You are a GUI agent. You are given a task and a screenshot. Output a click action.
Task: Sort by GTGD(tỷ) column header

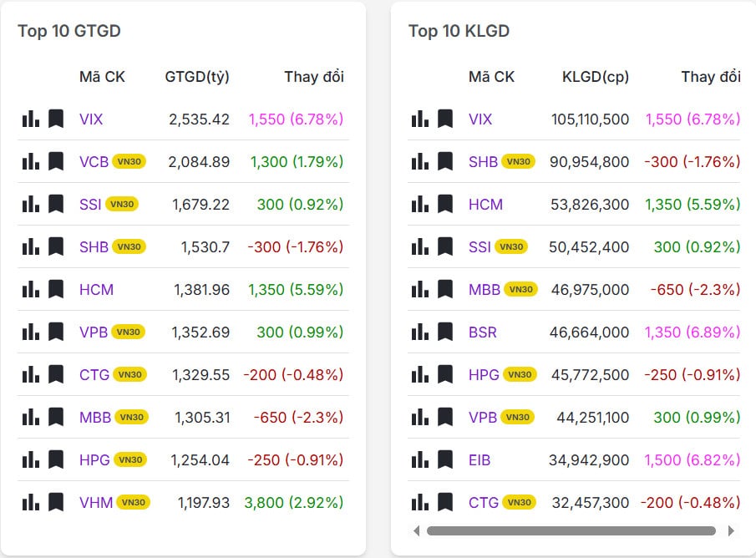click(x=197, y=77)
